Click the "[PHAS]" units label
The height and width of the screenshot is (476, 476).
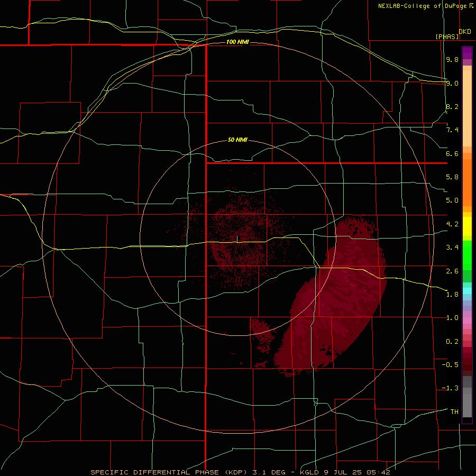447,36
